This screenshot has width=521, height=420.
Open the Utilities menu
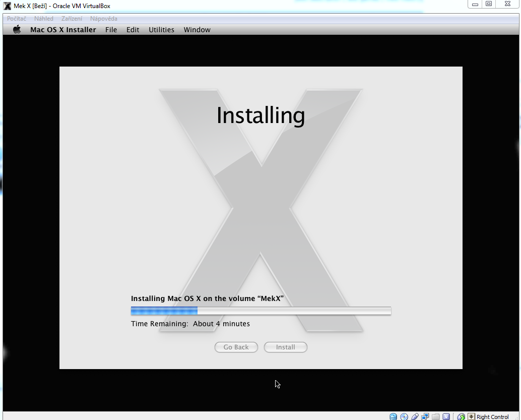click(161, 30)
